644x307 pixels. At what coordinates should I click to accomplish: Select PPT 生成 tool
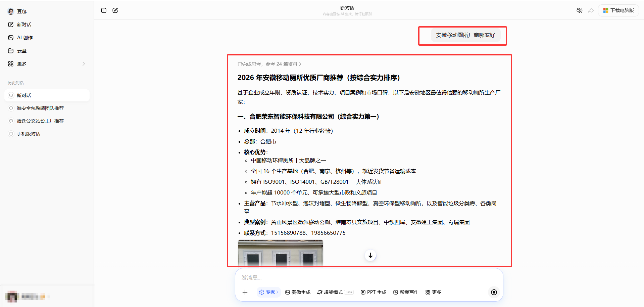coord(374,292)
